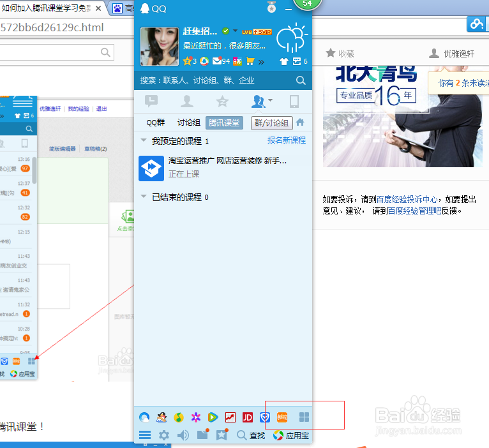The height and width of the screenshot is (448, 489).
Task: Open QQ system settings gear
Action: click(164, 435)
